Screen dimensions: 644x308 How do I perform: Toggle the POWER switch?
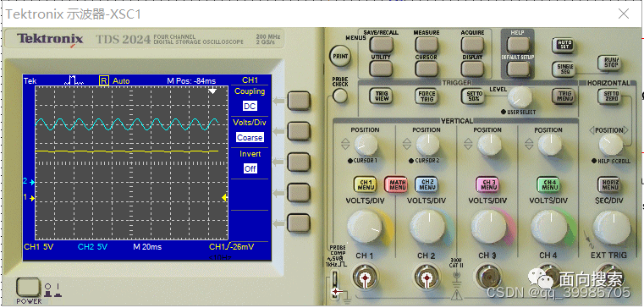click(x=28, y=287)
